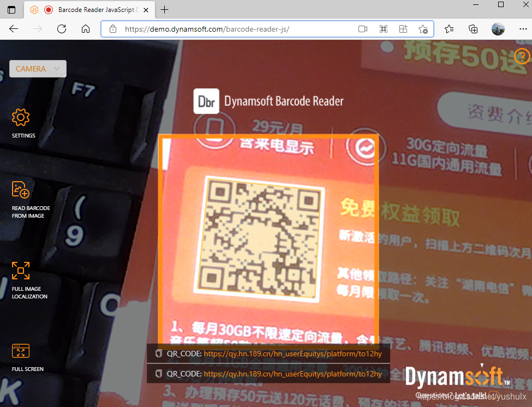Click the orange help question mark icon
The image size is (532, 407).
pyautogui.click(x=522, y=56)
